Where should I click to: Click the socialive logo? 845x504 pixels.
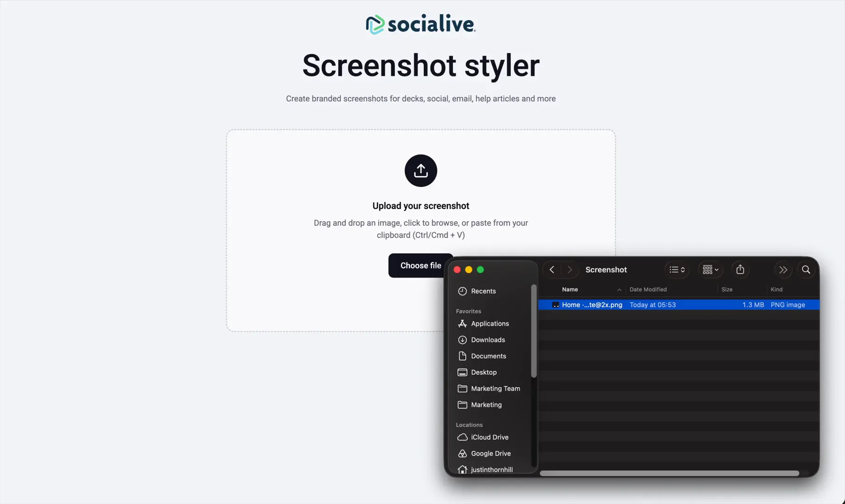click(421, 24)
